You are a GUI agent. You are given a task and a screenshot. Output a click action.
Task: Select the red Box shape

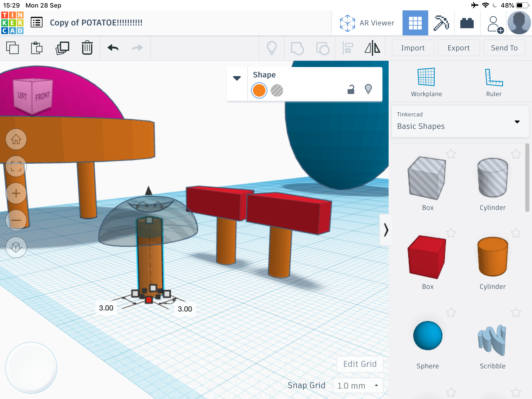tap(427, 257)
